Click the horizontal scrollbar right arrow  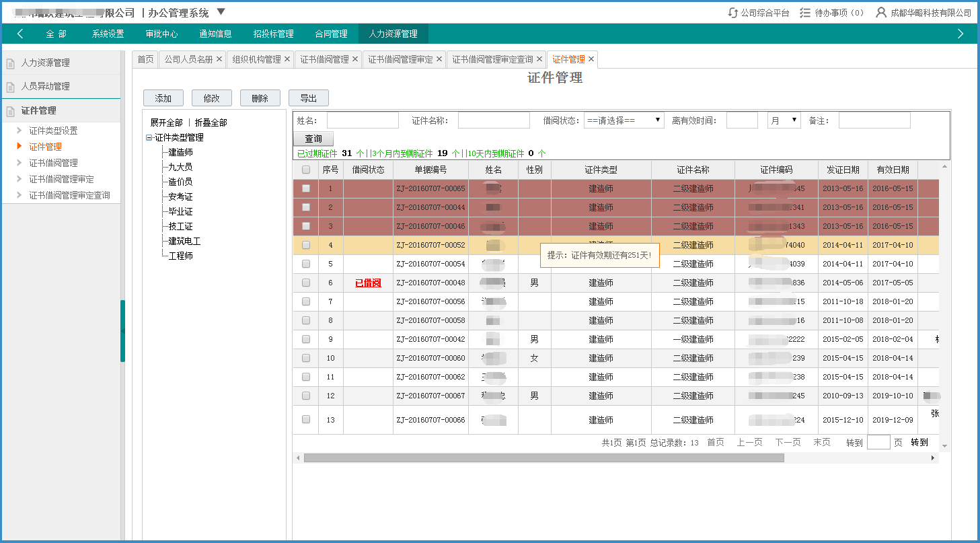(x=933, y=458)
